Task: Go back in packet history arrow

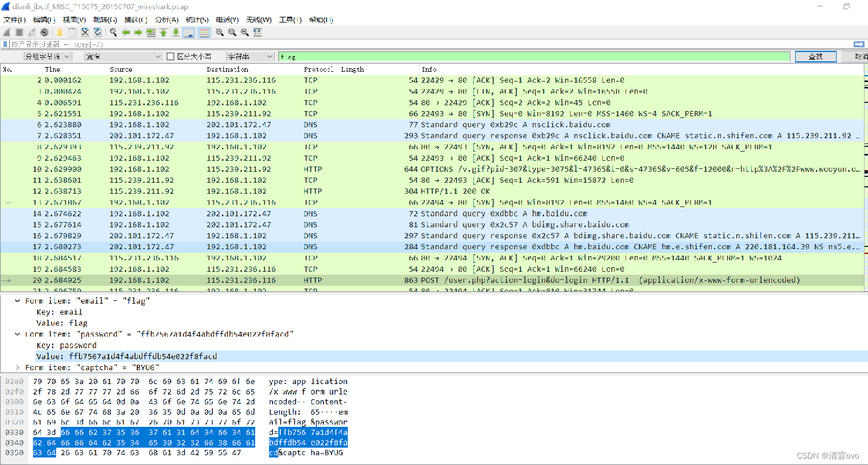Action: [x=126, y=32]
